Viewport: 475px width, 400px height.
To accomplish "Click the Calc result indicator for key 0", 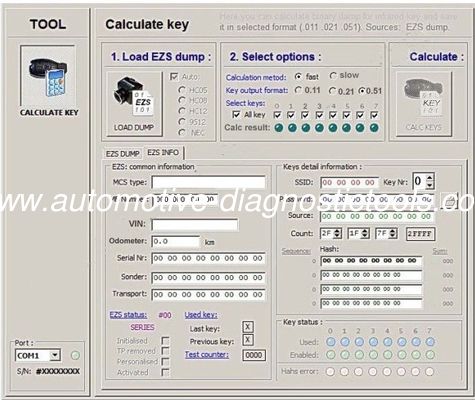I will point(279,128).
